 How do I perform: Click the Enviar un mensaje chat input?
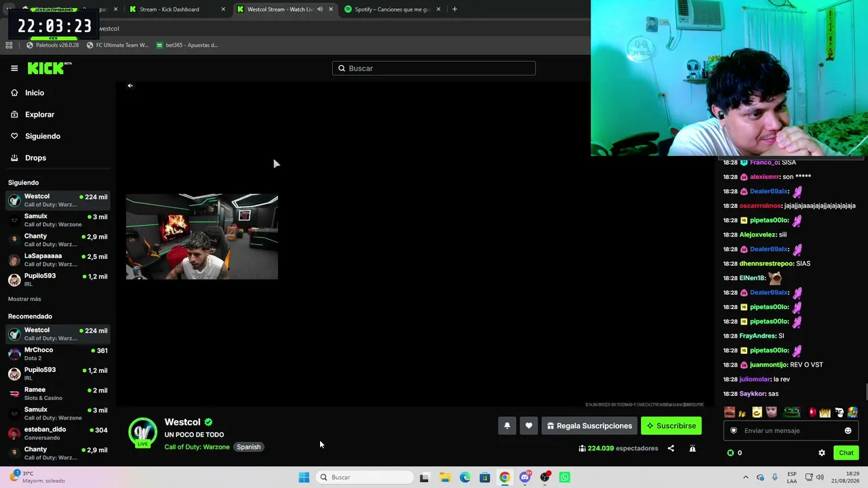pyautogui.click(x=791, y=430)
